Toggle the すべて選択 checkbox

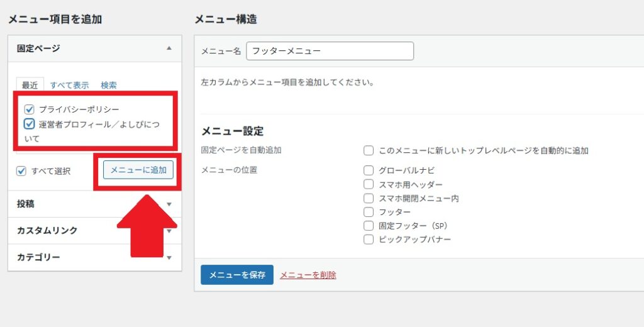(x=21, y=171)
